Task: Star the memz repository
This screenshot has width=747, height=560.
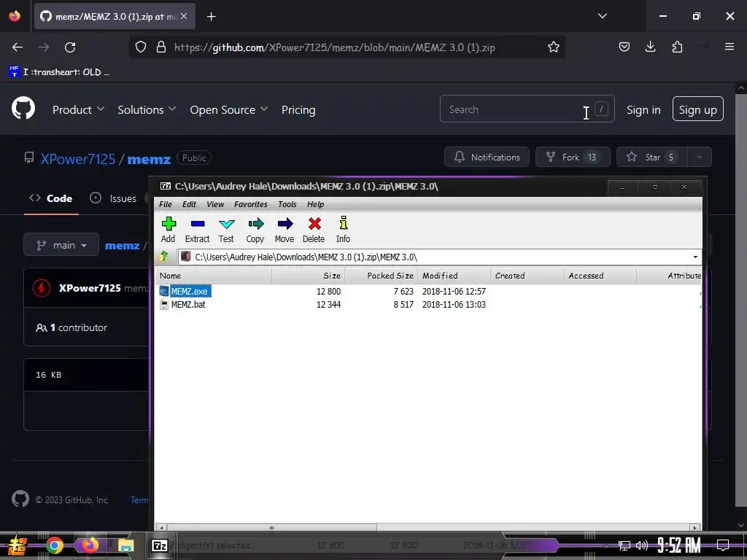Action: tap(651, 157)
